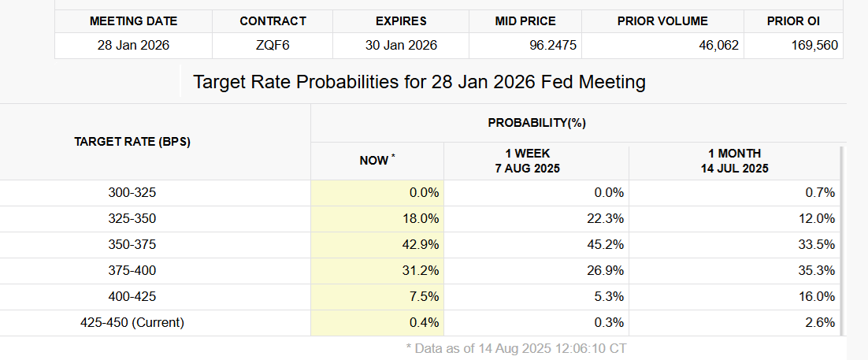
Task: Select the 425-450 (Current) row label
Action: [x=132, y=322]
